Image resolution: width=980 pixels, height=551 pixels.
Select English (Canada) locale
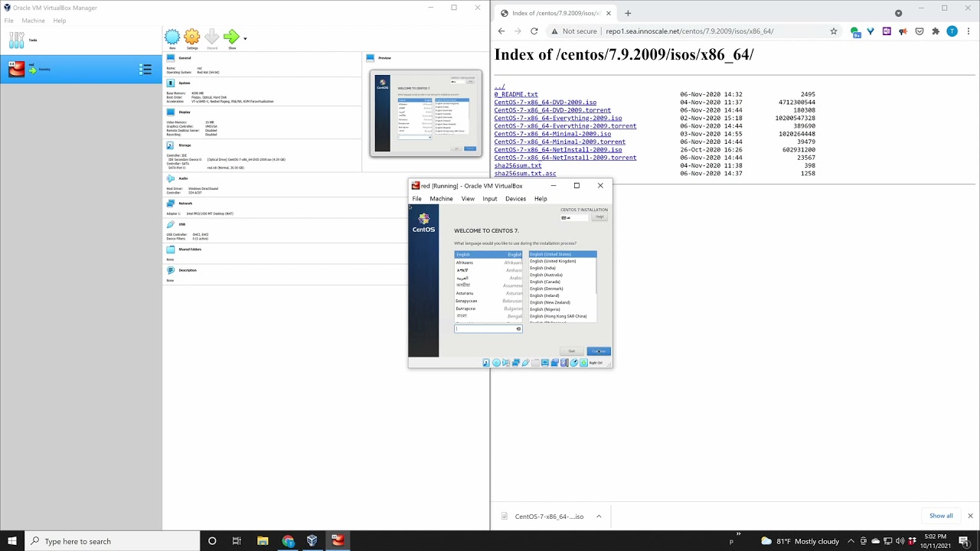tap(562, 282)
